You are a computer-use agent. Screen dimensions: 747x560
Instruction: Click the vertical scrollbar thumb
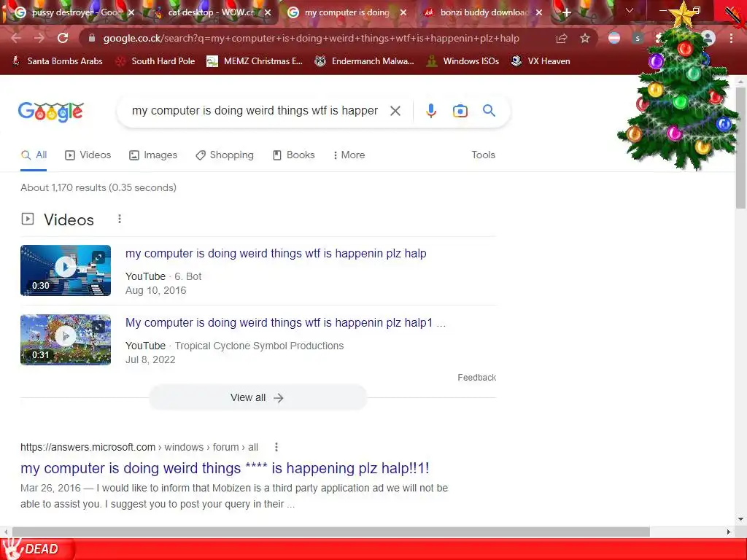tap(740, 147)
